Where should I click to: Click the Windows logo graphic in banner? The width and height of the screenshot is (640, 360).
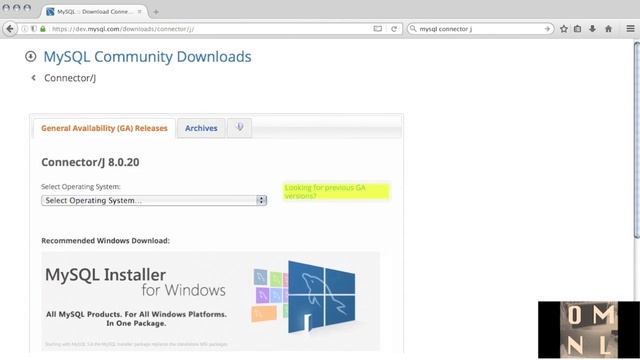click(321, 296)
